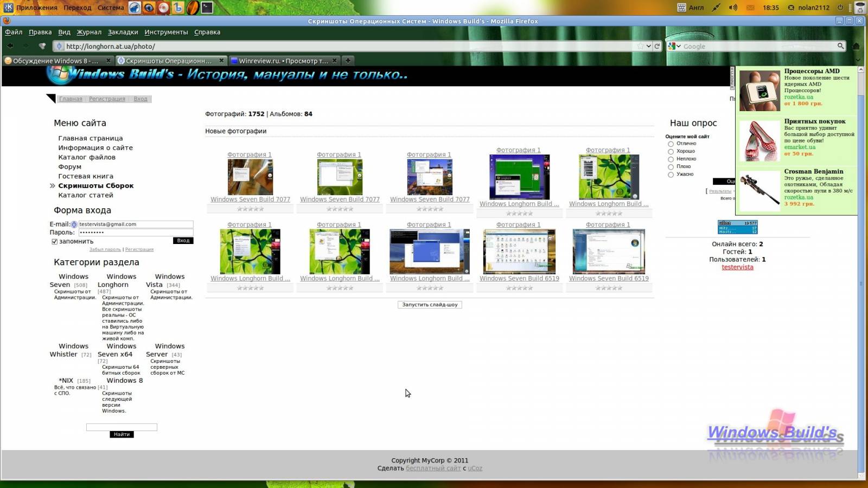Viewport: 868px width, 488px height.
Task: Select the 'Неплохо' poll option
Action: (x=671, y=159)
